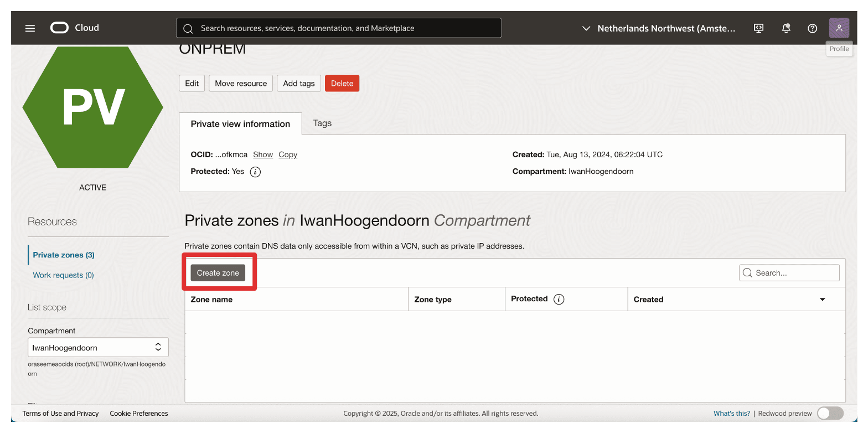Click the Created column header
868x433 pixels.
(x=648, y=300)
